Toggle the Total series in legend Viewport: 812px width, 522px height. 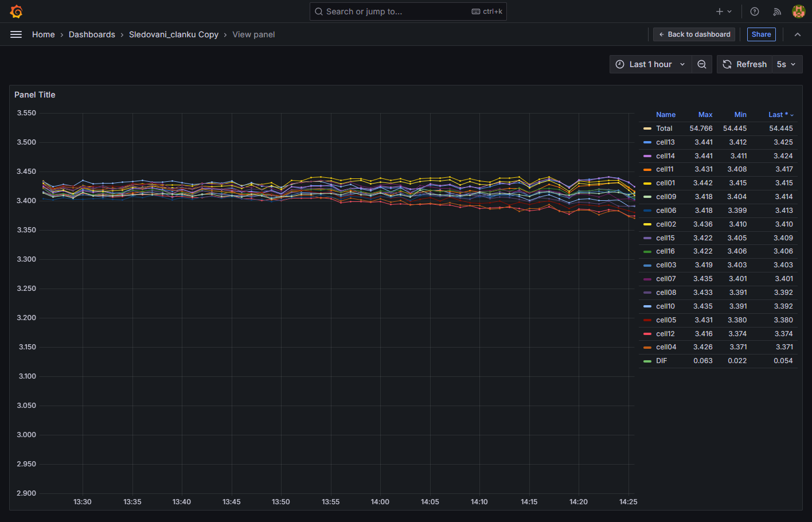click(664, 128)
